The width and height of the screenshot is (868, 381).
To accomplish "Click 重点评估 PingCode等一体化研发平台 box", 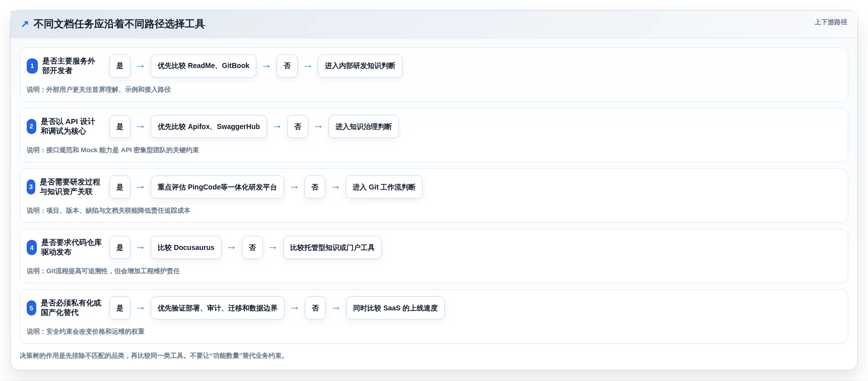I will tap(217, 187).
